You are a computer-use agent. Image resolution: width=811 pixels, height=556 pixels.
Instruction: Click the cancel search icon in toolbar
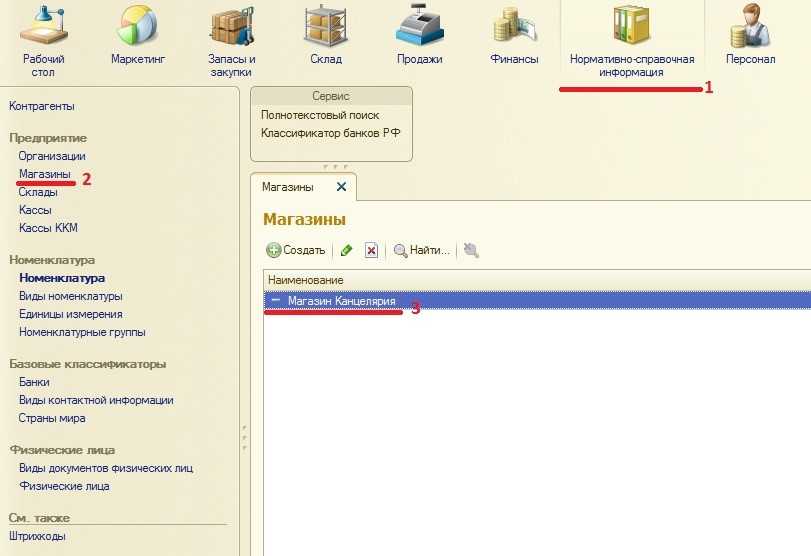[471, 251]
